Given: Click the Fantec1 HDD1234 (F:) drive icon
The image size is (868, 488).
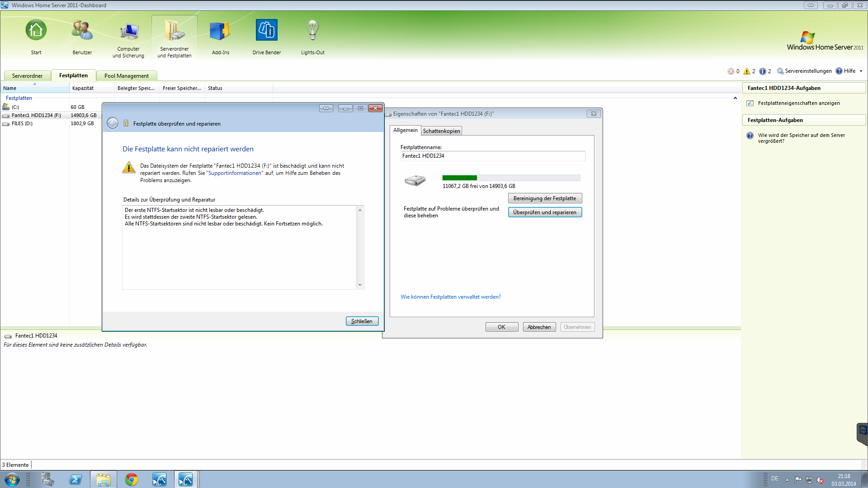Looking at the screenshot, I should (x=6, y=116).
